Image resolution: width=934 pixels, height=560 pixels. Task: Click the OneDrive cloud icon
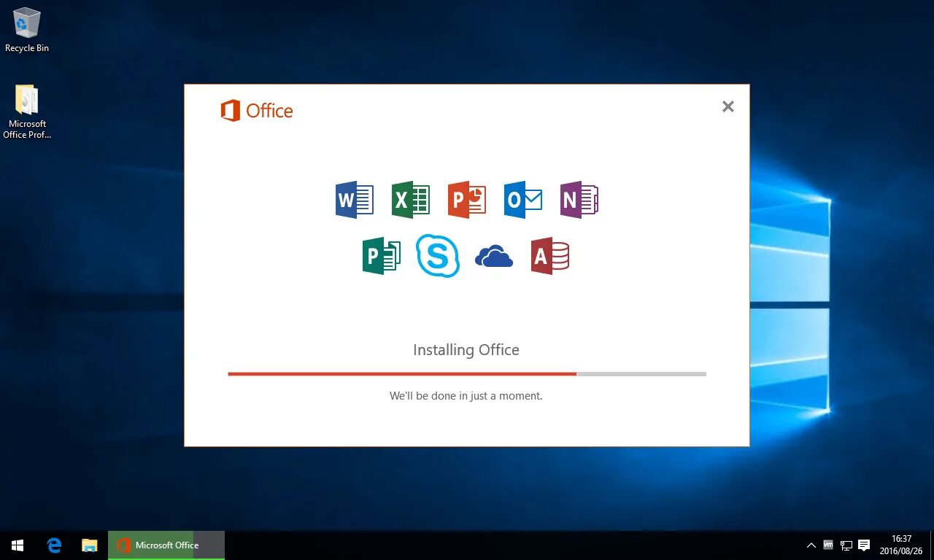(494, 257)
